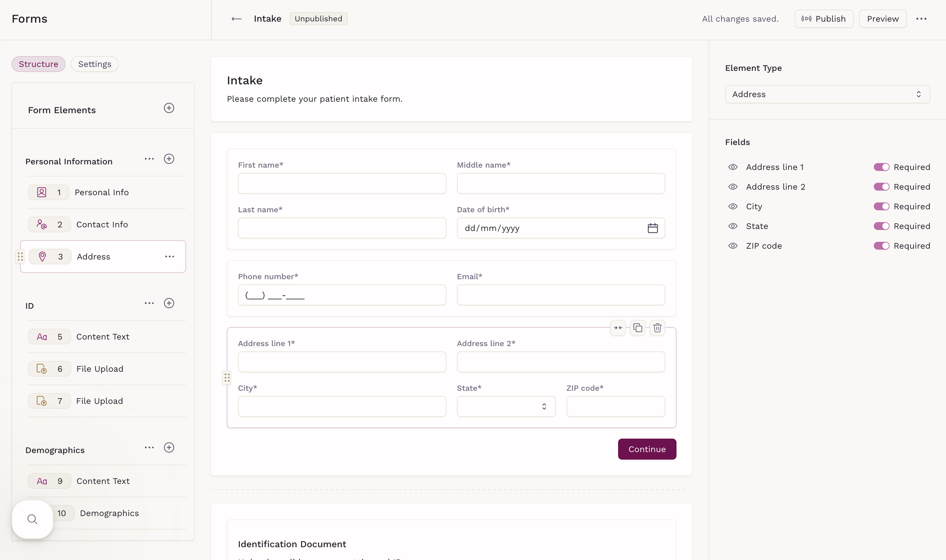Viewport: 946px width, 560px height.
Task: Open the calendar picker in Date of birth
Action: point(653,228)
